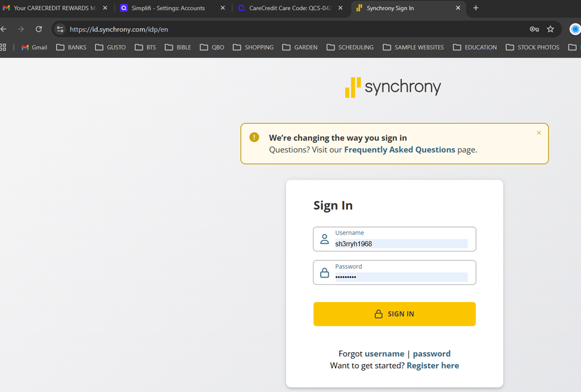Click the Password input field
Viewport: 581px width, 392px height.
point(394,272)
